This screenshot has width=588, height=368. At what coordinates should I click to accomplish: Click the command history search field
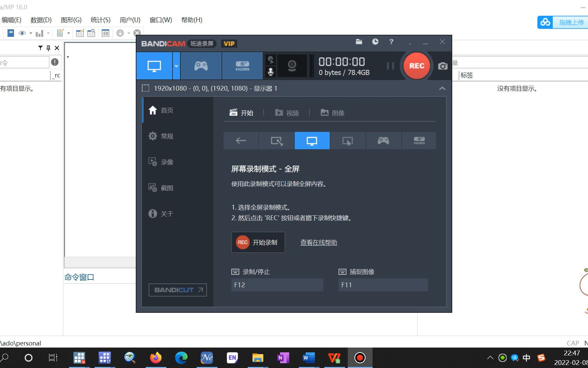24,62
